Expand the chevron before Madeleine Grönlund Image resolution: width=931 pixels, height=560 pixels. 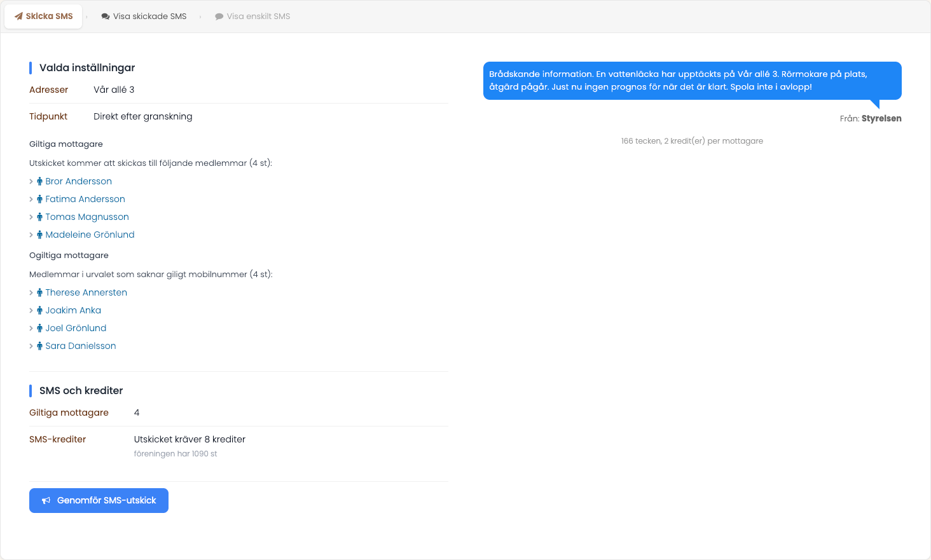point(31,235)
